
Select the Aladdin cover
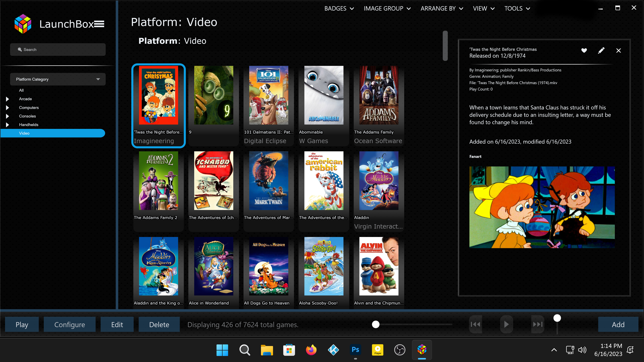379,181
